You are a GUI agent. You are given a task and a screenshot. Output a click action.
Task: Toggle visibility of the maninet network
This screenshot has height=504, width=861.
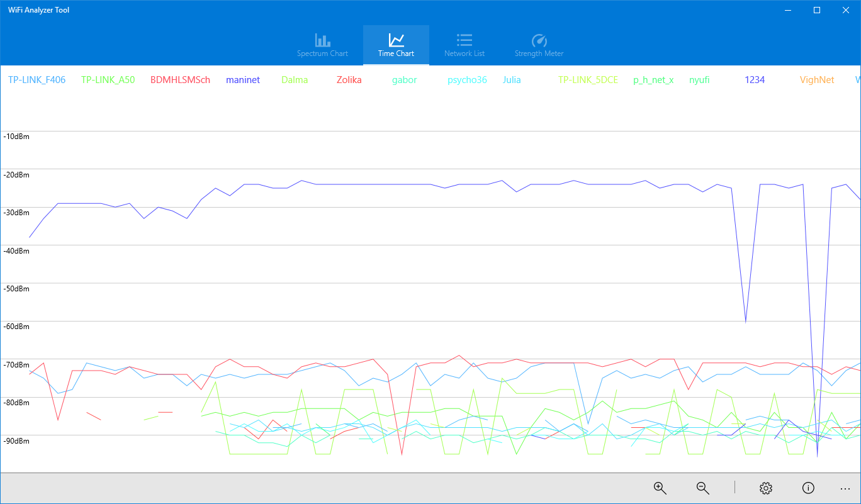click(x=243, y=80)
